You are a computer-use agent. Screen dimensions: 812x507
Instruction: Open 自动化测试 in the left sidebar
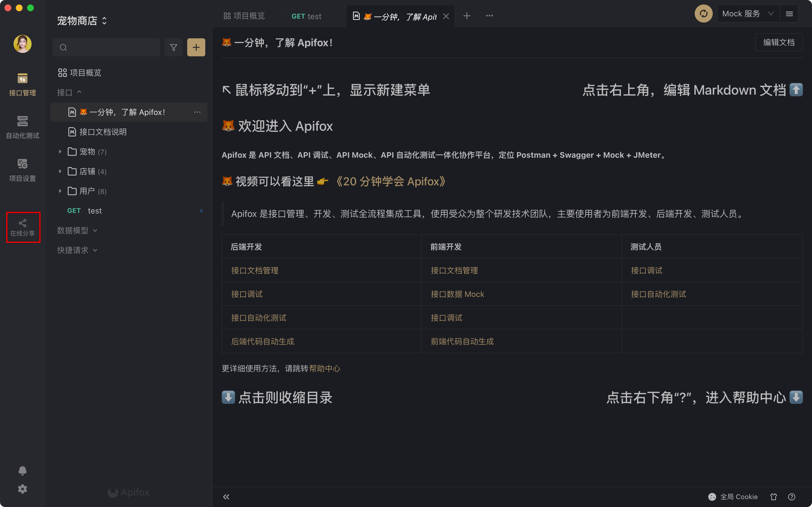pos(23,127)
